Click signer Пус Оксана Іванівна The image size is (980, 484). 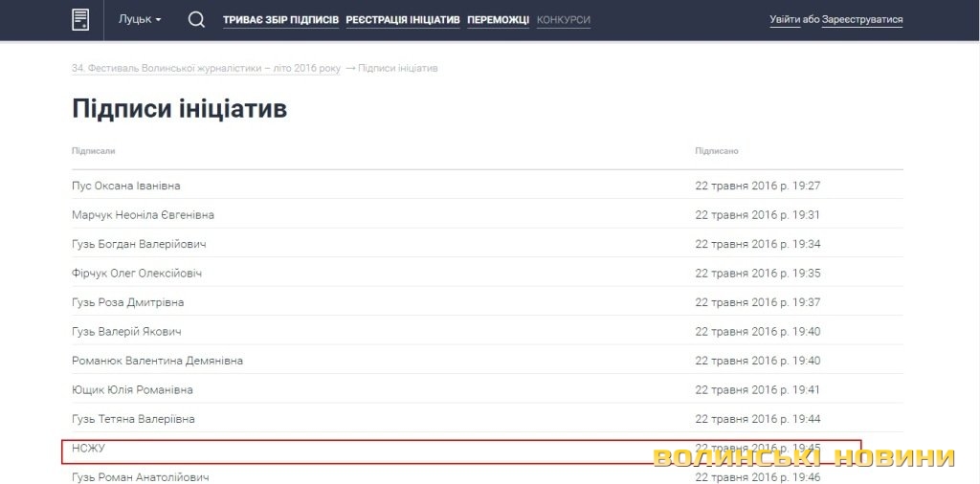click(x=126, y=186)
